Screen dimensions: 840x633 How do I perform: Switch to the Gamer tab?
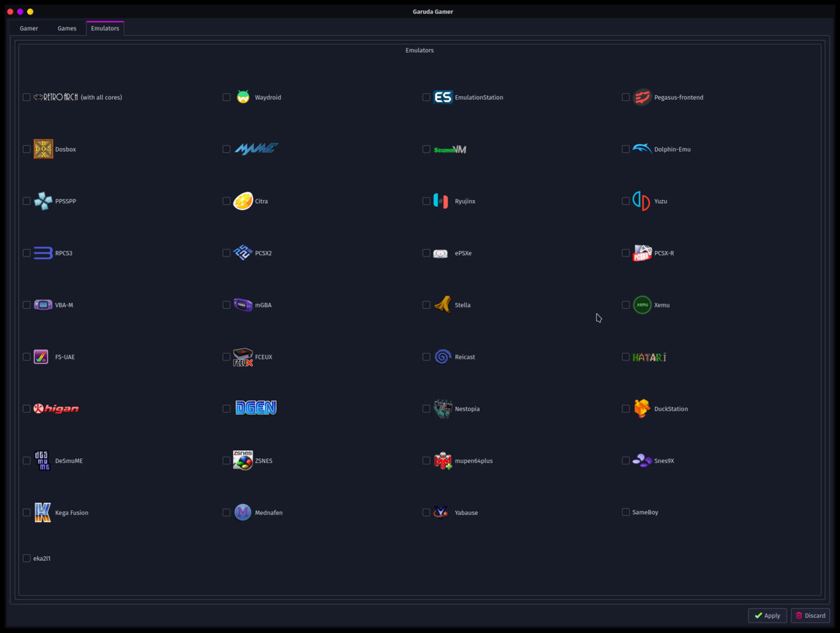click(29, 29)
